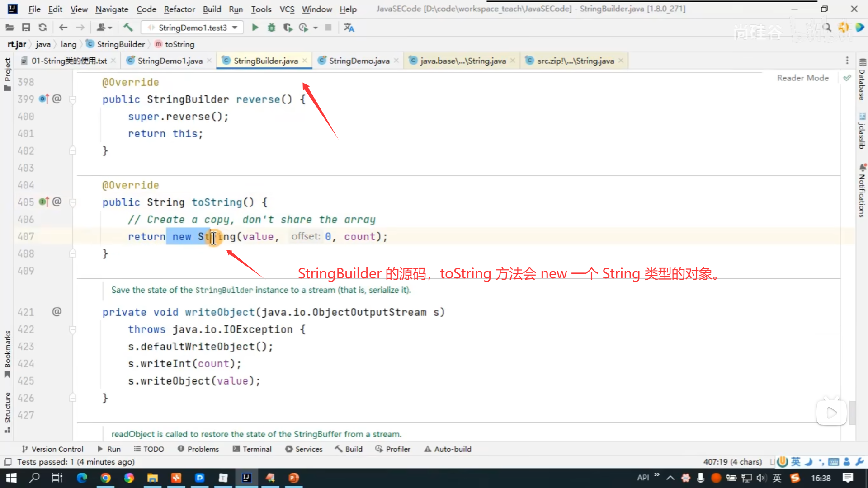Click the Synchronize refresh icon
This screenshot has width=868, height=488.
(x=42, y=28)
